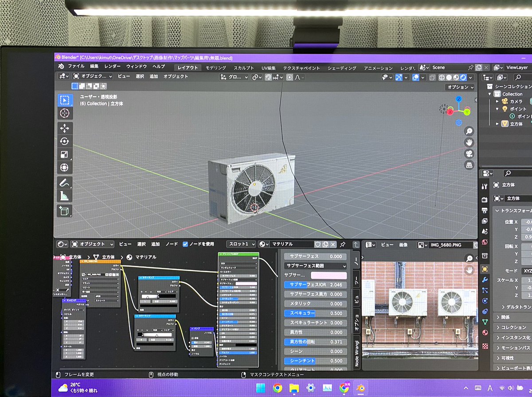Switch to material preview viewport shading
This screenshot has width=532, height=397.
click(456, 78)
